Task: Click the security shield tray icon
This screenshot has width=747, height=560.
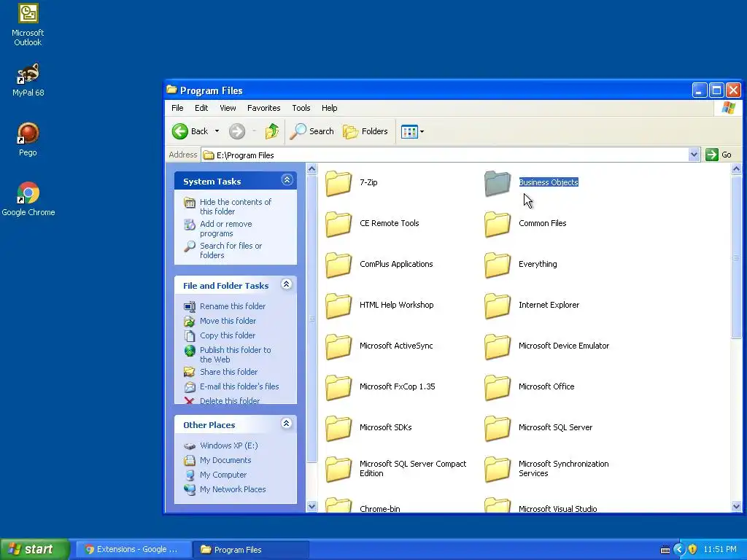Action: [x=693, y=550]
